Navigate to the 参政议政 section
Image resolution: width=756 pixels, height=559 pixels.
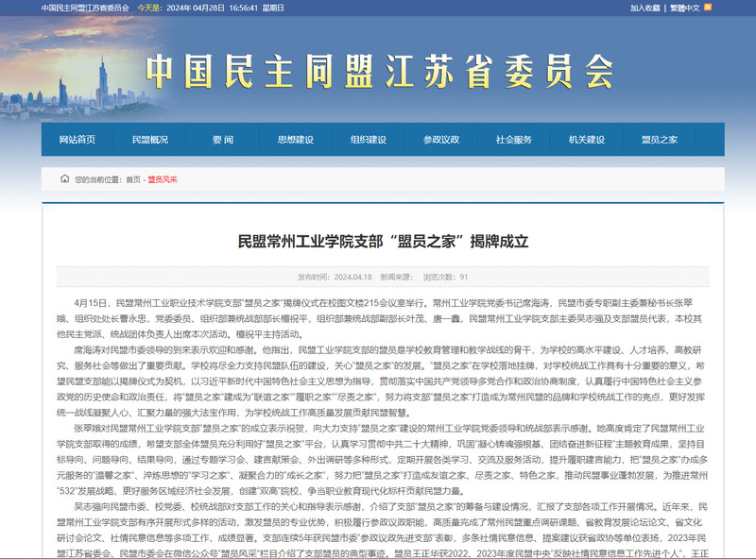click(440, 140)
